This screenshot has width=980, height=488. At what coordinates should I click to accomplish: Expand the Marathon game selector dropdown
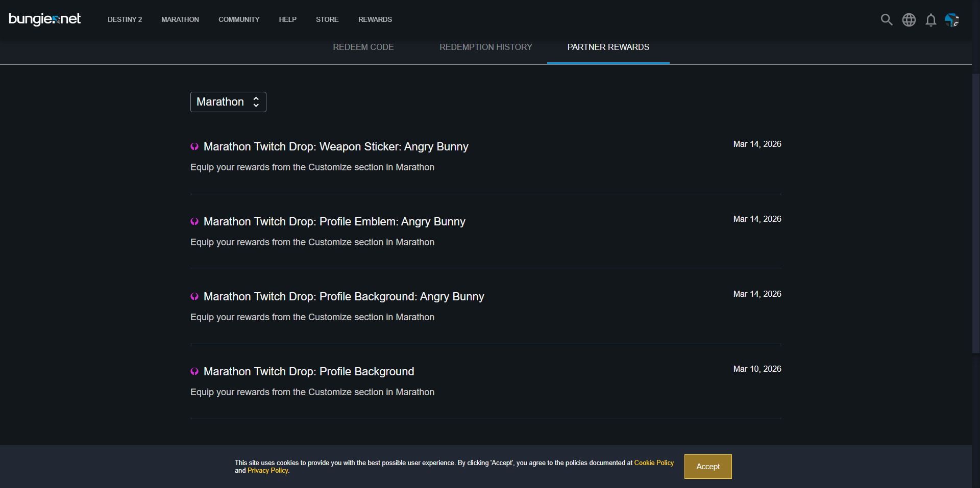228,102
